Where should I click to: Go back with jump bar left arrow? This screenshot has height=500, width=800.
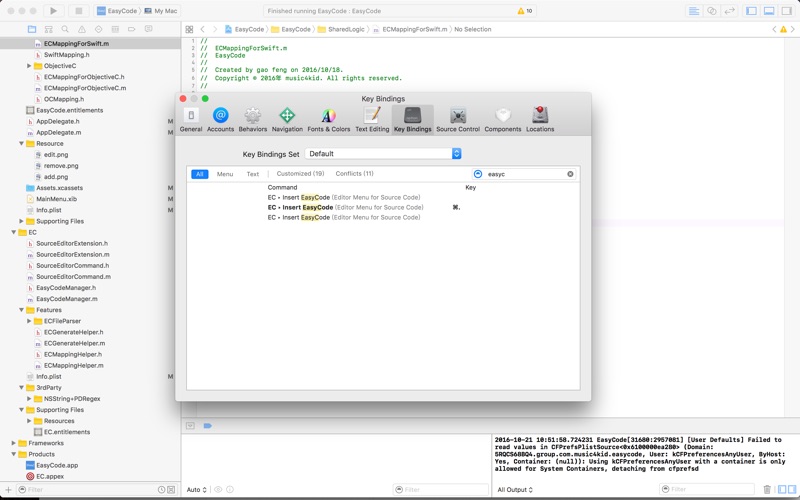pos(203,29)
